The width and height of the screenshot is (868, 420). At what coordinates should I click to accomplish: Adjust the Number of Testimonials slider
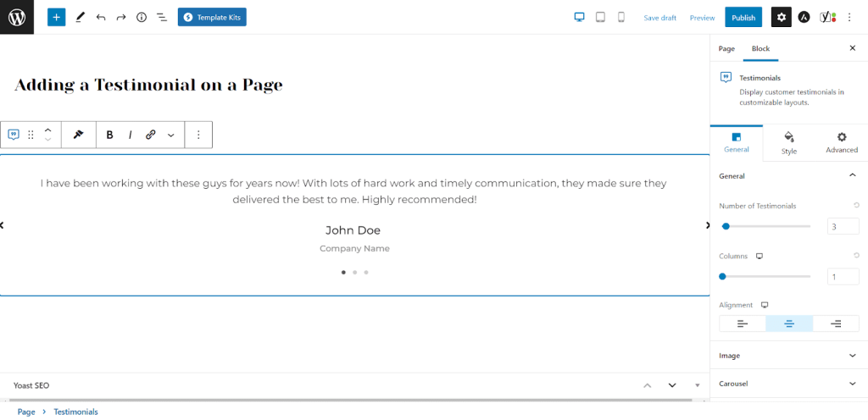tap(766, 226)
